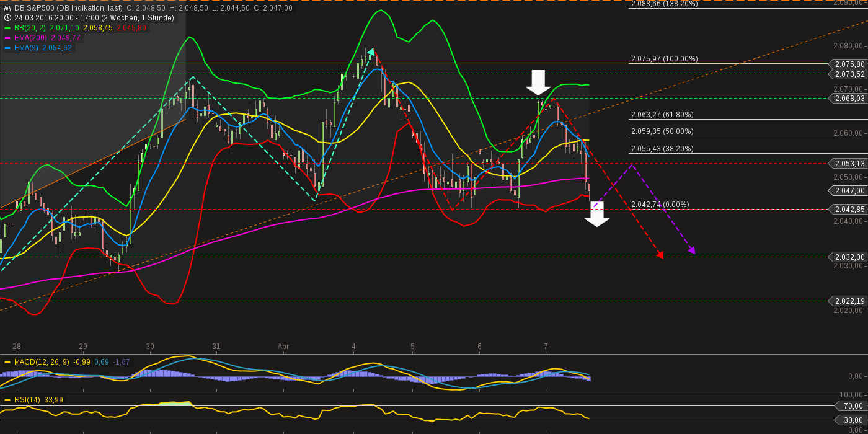Image resolution: width=868 pixels, height=434 pixels.
Task: Click the clock icon next to the date range
Action: 7,18
